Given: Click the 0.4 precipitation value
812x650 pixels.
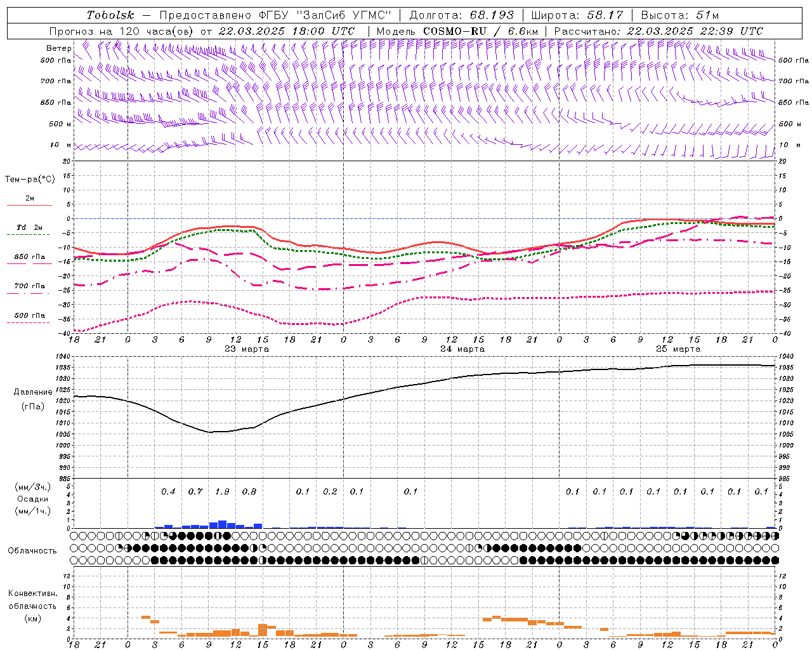Looking at the screenshot, I should [x=168, y=491].
